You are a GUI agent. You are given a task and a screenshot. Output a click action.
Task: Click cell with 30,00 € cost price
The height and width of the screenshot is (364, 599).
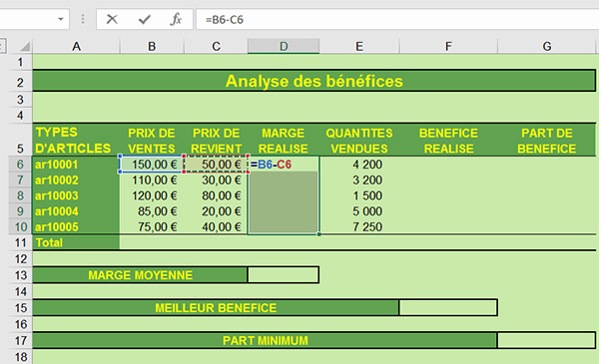point(216,180)
